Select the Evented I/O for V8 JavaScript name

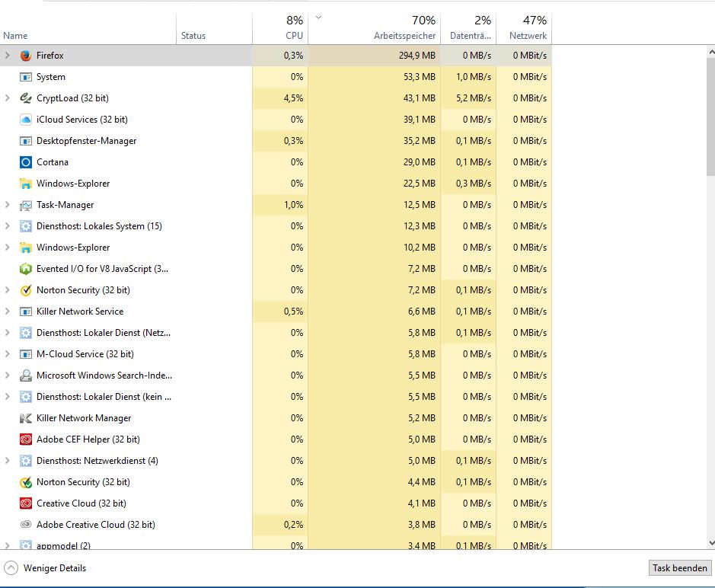[x=102, y=269]
